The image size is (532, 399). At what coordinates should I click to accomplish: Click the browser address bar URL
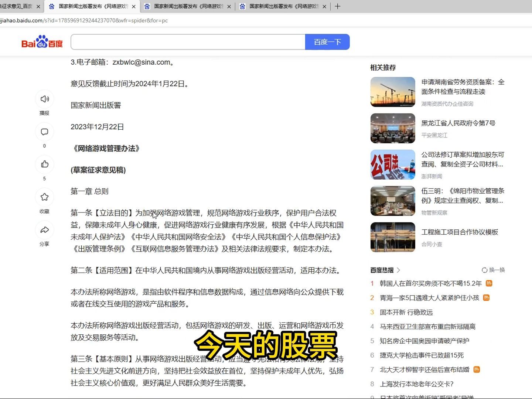pos(84,20)
